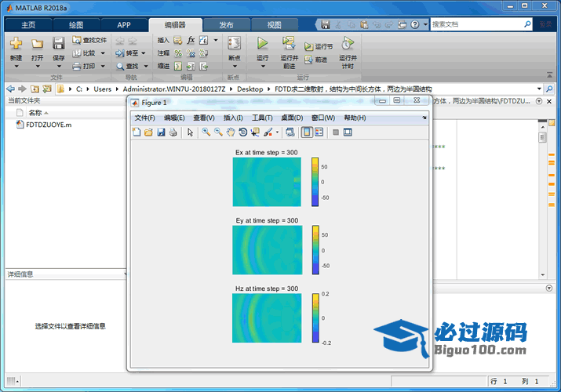Click the Link Plot icon
This screenshot has height=392, width=561.
(290, 132)
